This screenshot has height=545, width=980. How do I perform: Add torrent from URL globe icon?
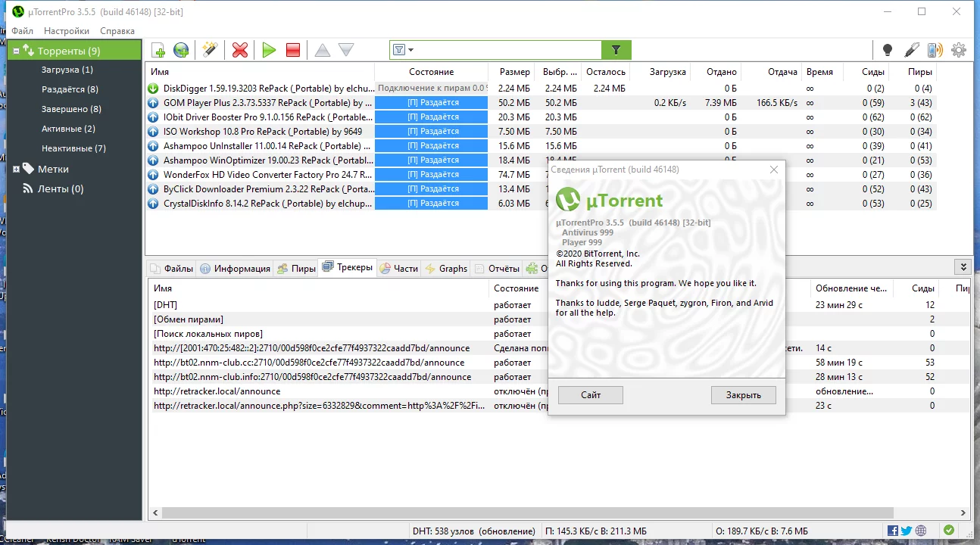click(x=182, y=50)
